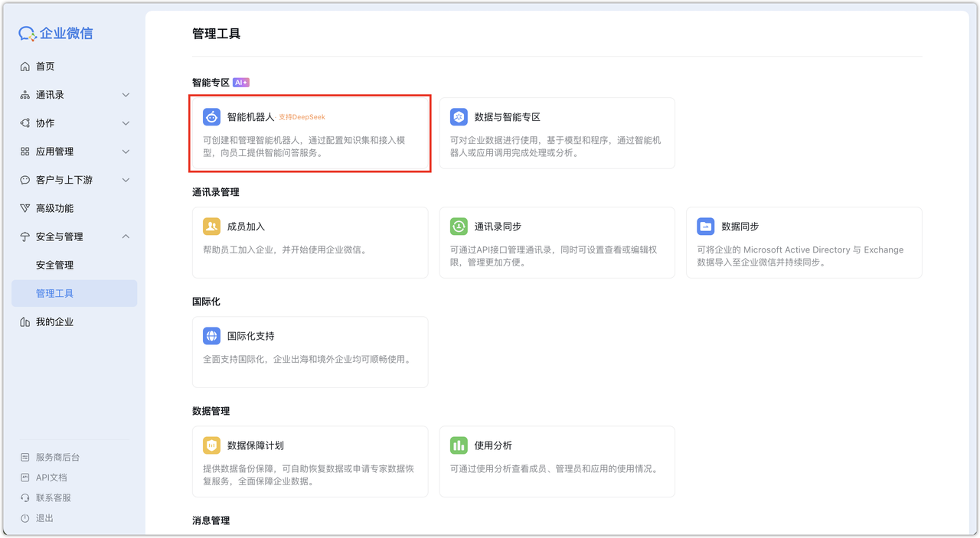Click the 通讯录同步 sync icon
Screen dimensions: 980x538
(458, 226)
